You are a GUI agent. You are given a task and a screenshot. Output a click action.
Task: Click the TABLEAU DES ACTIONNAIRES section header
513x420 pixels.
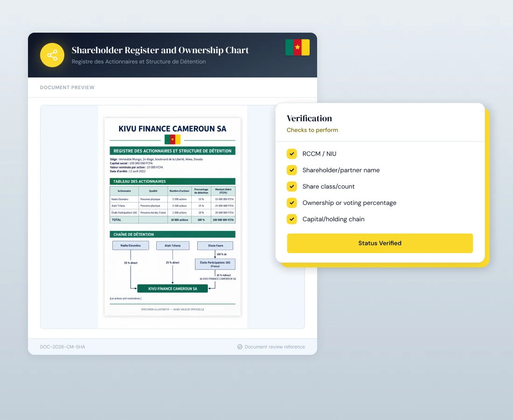point(173,182)
